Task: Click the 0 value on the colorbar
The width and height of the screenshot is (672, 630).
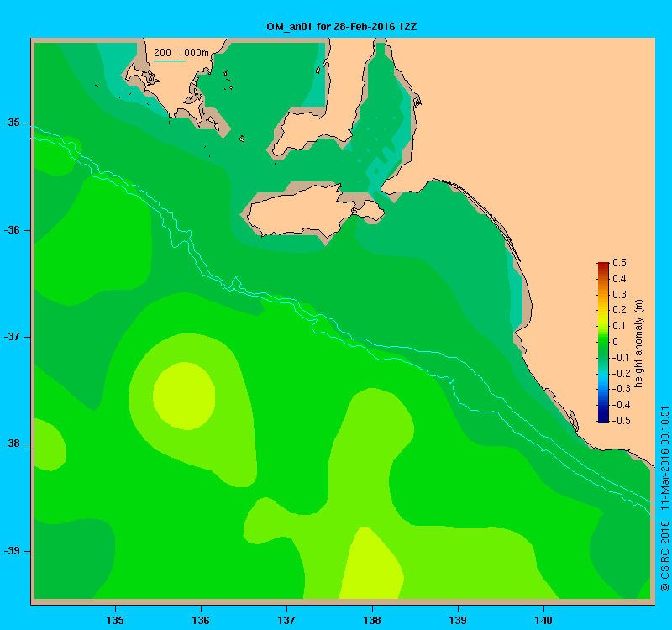Action: 616,342
